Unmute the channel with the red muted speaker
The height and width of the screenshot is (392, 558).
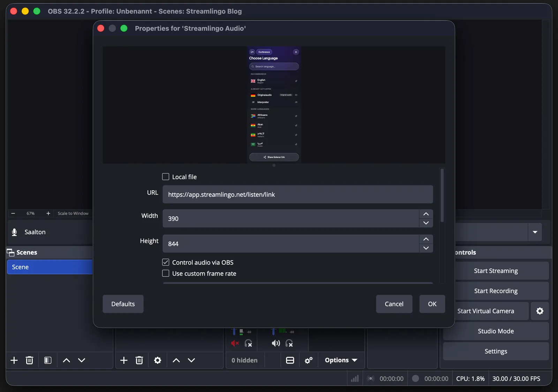235,343
